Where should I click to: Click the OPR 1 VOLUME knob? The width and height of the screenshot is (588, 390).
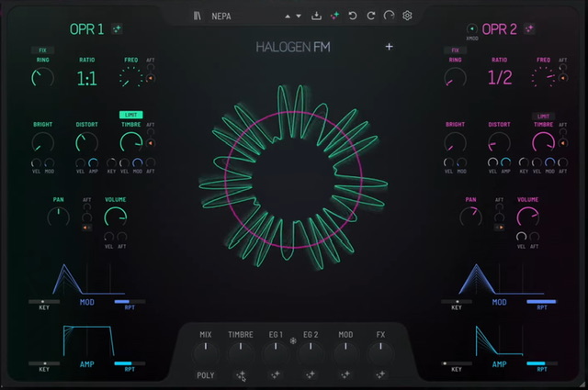click(x=116, y=217)
